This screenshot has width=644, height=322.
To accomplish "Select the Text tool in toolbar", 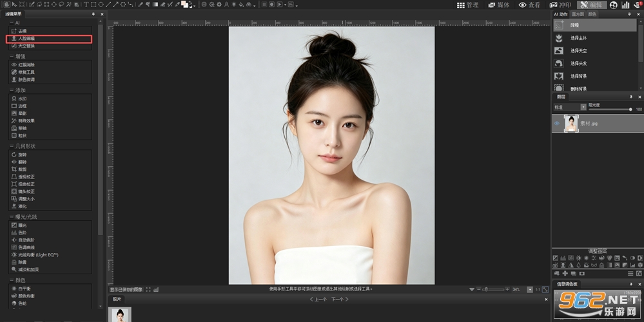I will point(86,5).
